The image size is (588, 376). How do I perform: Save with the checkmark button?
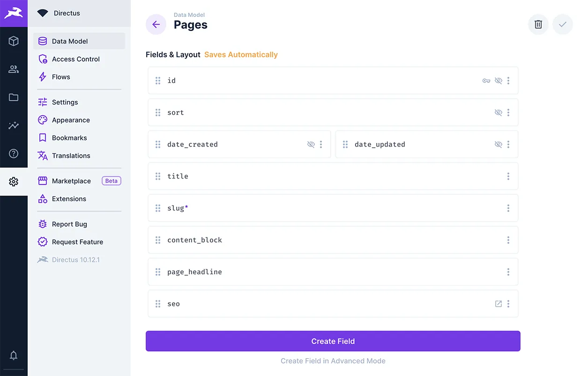point(563,24)
